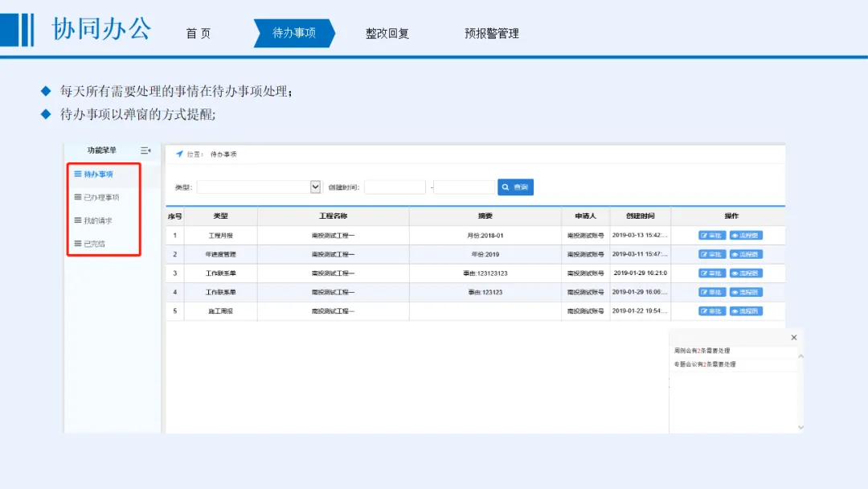Click 南投测试工程一 in the 施工周报 row
This screenshot has height=489, width=868.
pos(334,310)
